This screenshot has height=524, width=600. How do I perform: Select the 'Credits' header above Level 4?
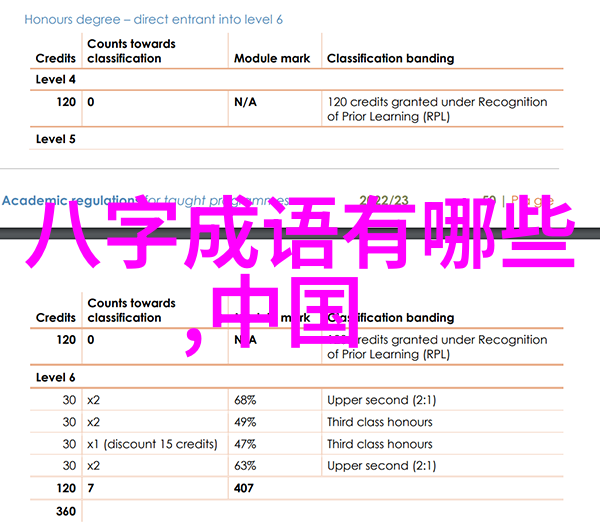(x=55, y=58)
